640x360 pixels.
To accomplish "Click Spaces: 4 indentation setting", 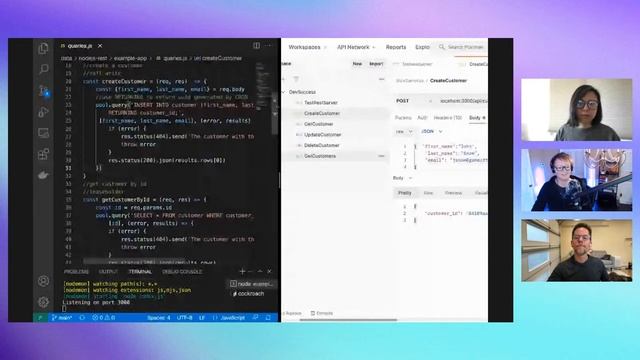I will pos(159,318).
